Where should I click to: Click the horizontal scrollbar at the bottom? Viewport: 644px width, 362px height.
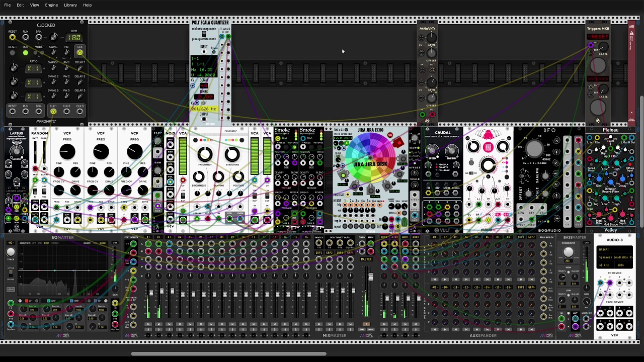pyautogui.click(x=229, y=354)
